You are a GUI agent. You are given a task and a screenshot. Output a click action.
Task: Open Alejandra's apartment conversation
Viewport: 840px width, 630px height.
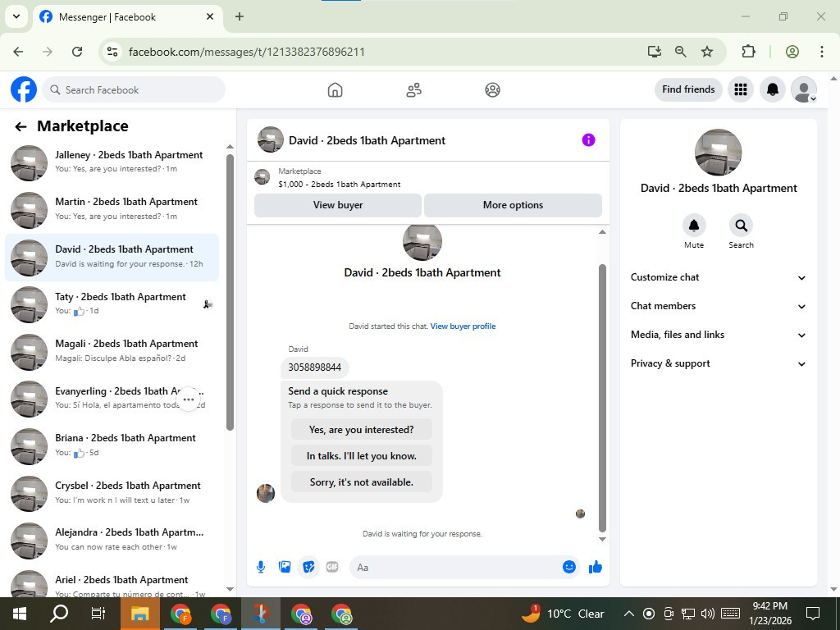click(112, 540)
